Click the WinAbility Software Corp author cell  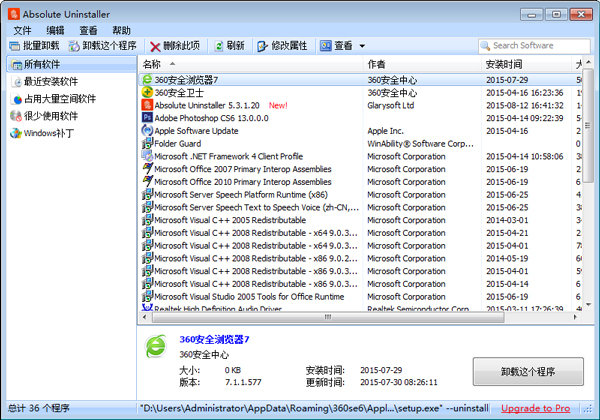[421, 143]
